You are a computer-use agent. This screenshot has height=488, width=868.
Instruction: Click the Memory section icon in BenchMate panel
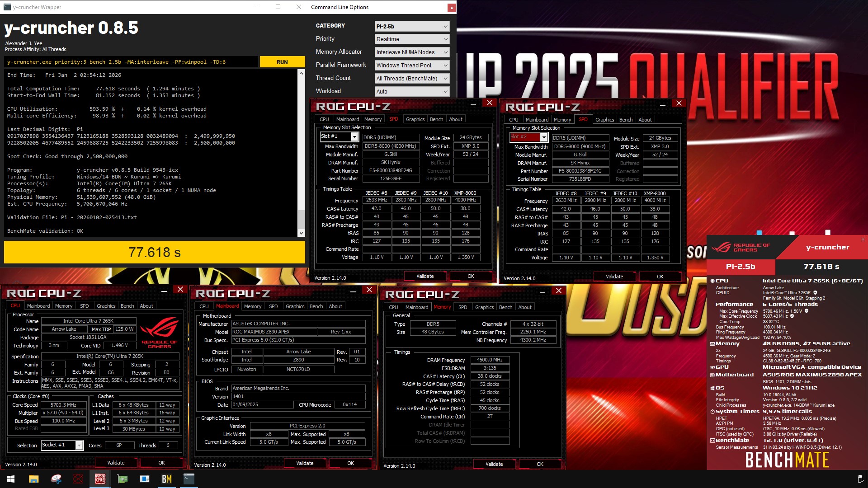[712, 344]
